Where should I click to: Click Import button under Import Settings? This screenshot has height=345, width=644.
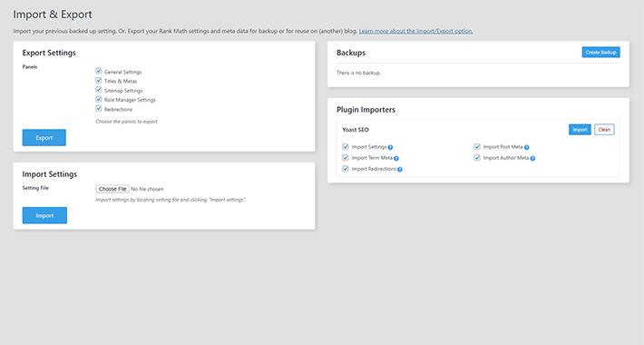[x=44, y=215]
